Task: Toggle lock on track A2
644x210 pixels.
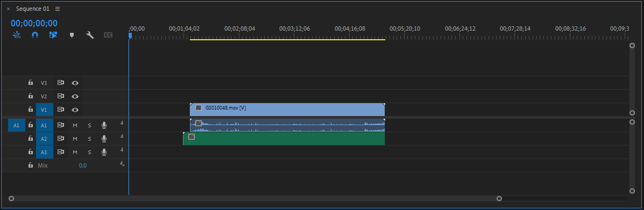Action: click(30, 139)
